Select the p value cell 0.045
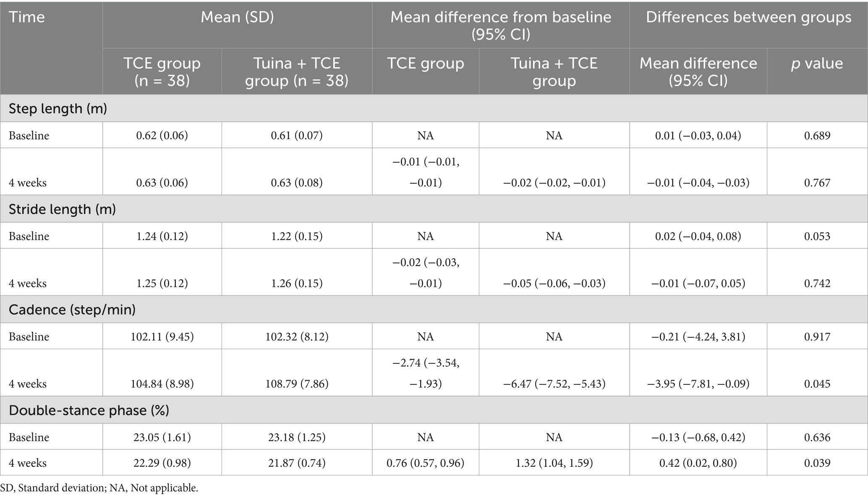The width and height of the screenshot is (868, 497). click(x=817, y=384)
